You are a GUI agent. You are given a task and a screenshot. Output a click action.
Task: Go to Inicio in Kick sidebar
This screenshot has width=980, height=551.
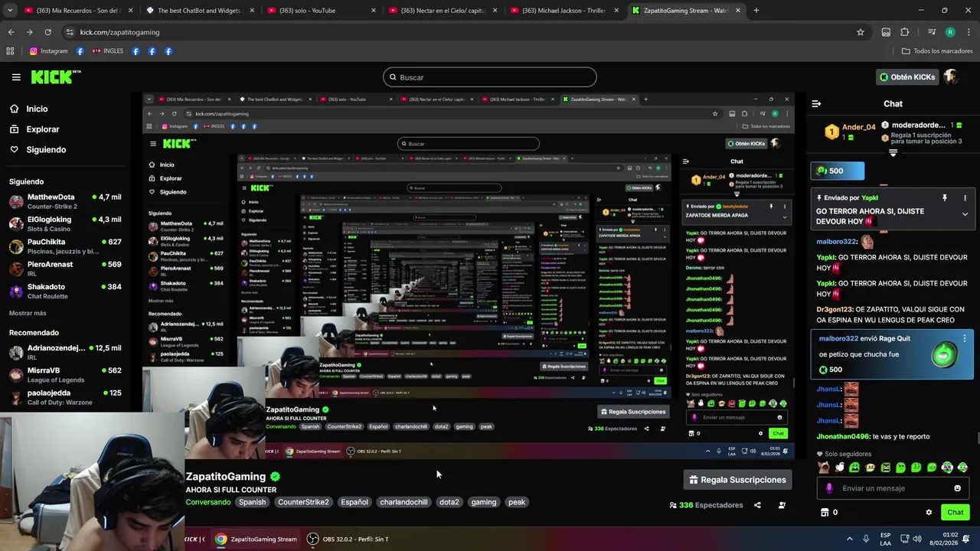click(x=28, y=109)
